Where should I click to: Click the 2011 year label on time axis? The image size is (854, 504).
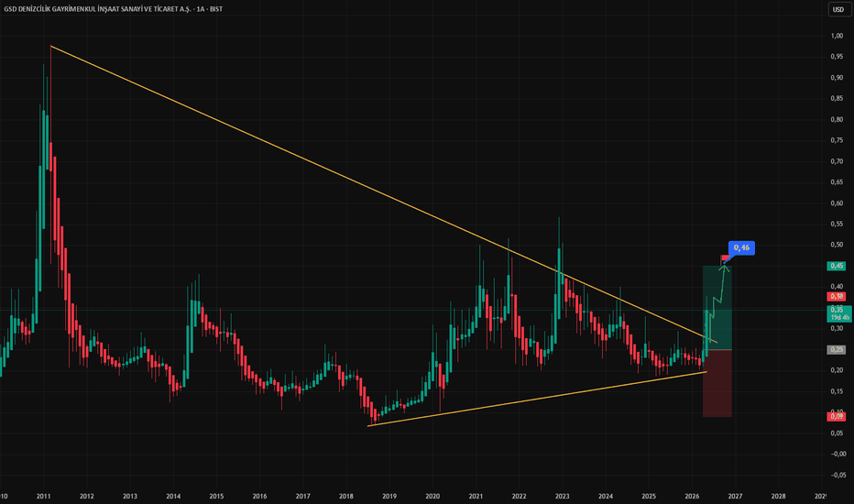(x=44, y=497)
